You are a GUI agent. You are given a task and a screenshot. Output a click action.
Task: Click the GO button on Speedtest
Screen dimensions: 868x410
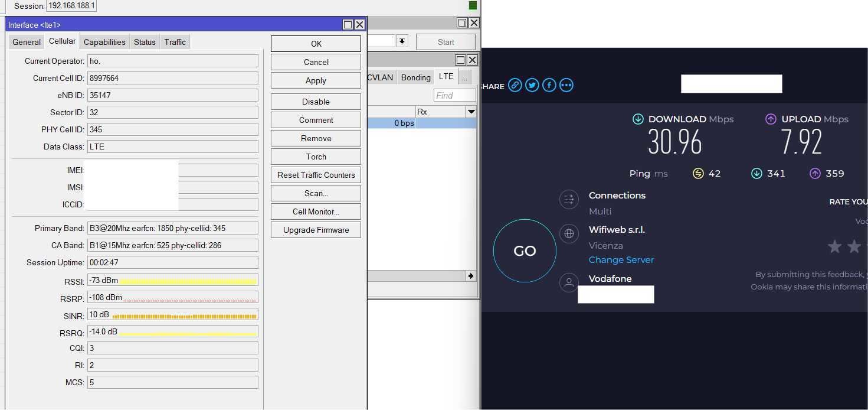525,250
